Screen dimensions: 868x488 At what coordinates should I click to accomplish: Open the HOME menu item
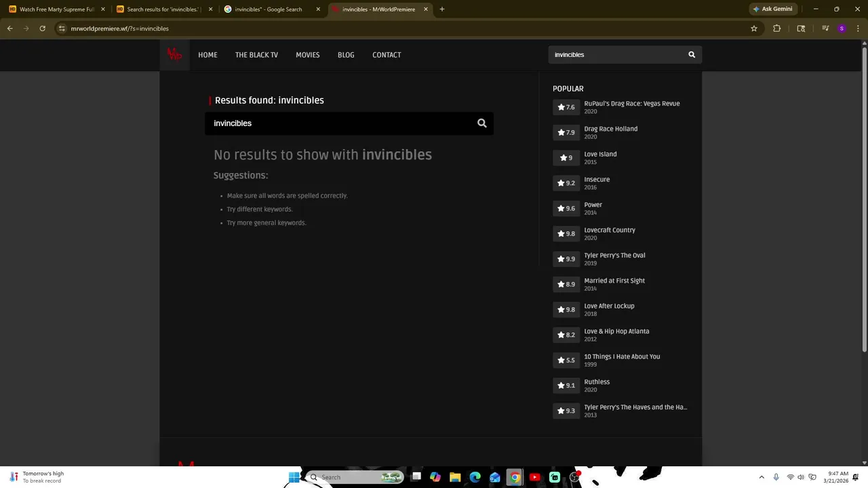pyautogui.click(x=208, y=55)
